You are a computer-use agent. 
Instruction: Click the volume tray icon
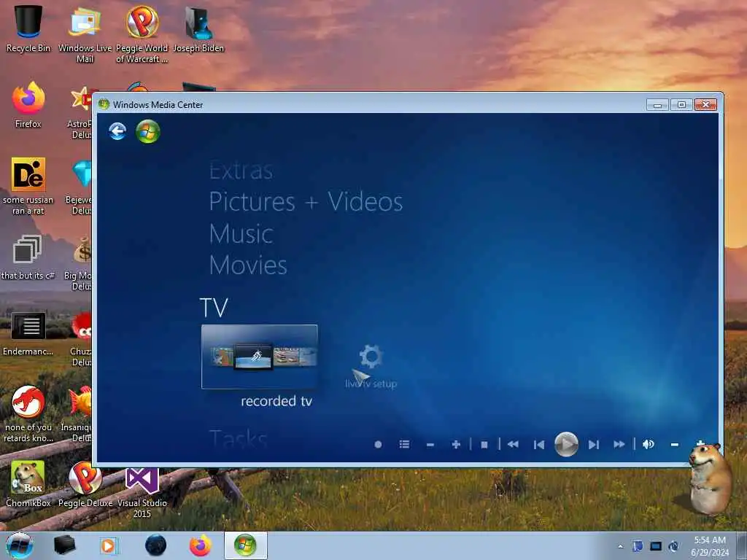[x=673, y=546]
